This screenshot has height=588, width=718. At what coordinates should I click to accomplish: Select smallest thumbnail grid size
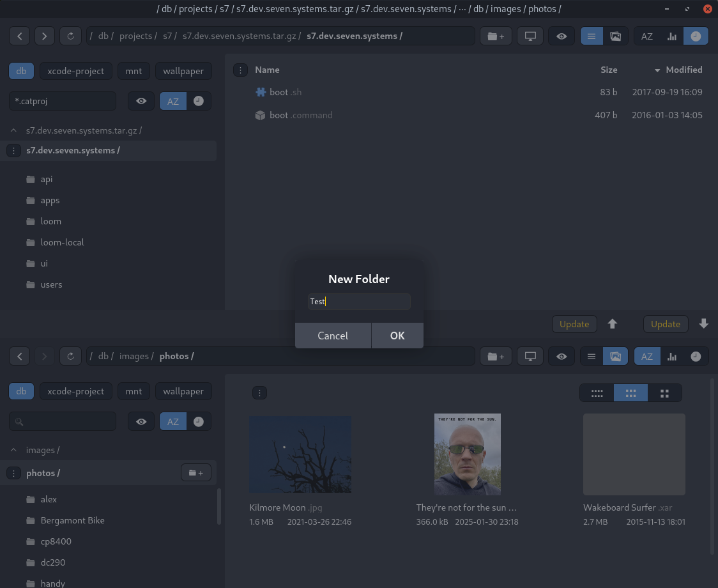(597, 393)
